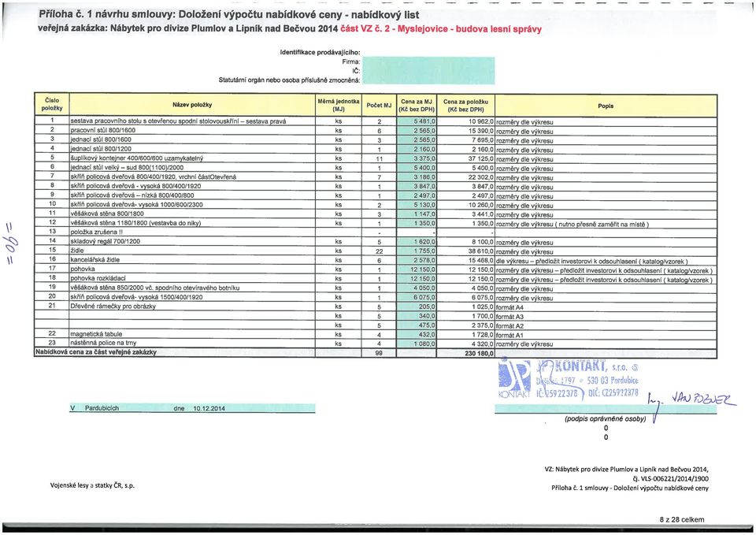Viewport: 756px width, 535px height.
Task: Select unit price '5 481,0'
Action: pyautogui.click(x=424, y=121)
